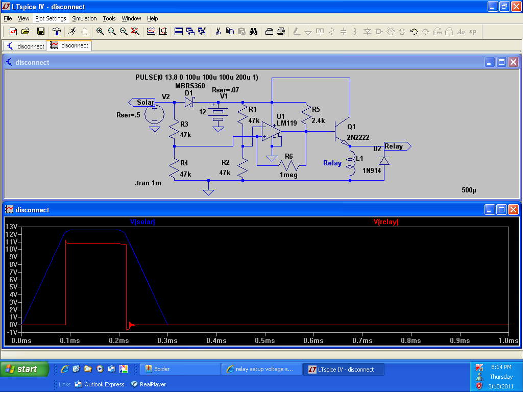
Task: Switch to relay setup voltage browser window
Action: pos(261,369)
